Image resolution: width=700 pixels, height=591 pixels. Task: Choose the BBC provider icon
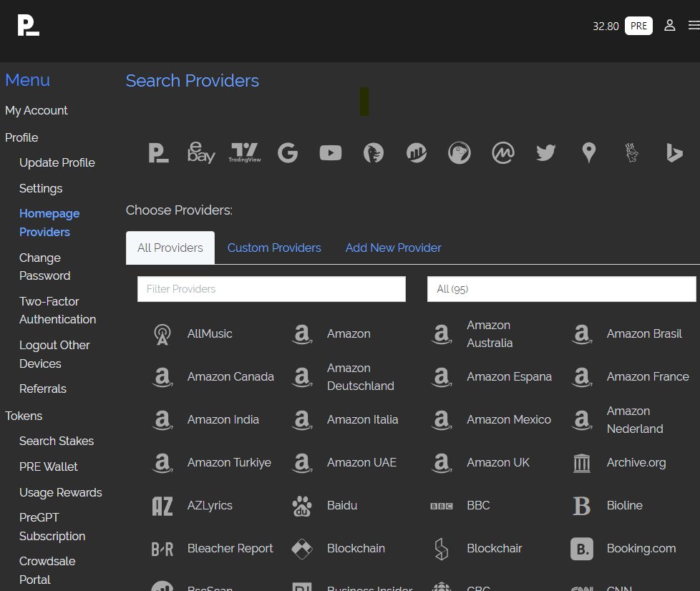tap(442, 506)
